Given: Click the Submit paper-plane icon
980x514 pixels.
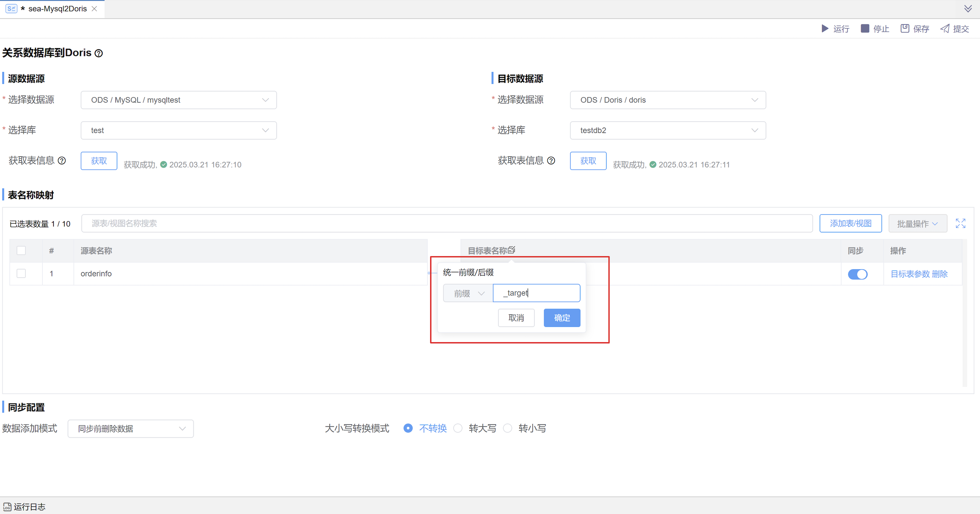Looking at the screenshot, I should tap(945, 29).
